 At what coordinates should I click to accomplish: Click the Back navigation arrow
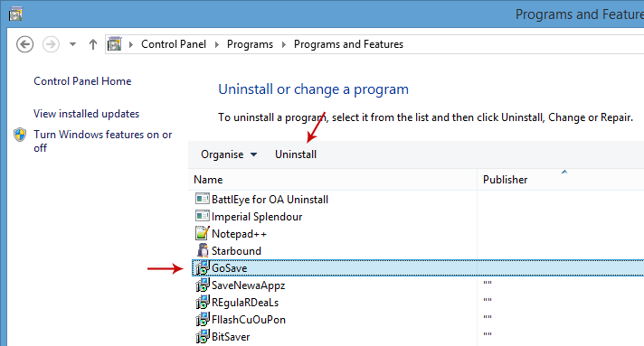pos(24,44)
